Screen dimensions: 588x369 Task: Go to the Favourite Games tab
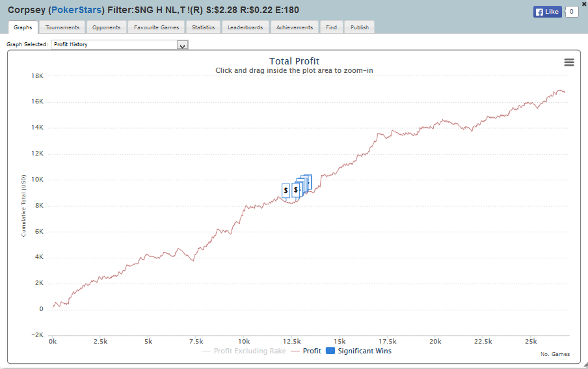[x=156, y=27]
